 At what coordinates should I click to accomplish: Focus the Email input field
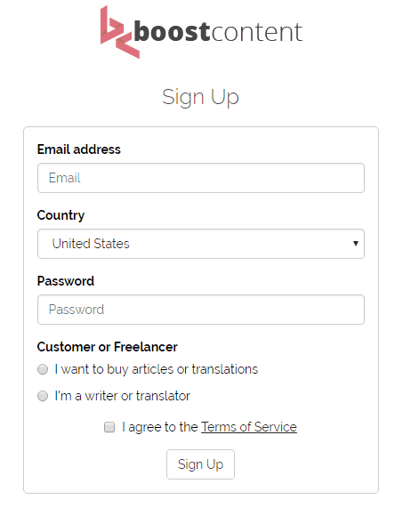[201, 178]
